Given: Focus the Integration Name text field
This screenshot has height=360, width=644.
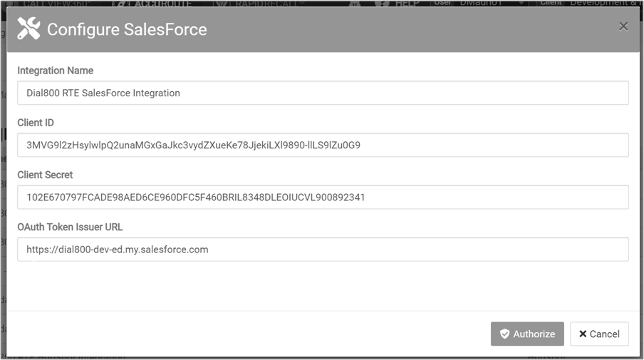Looking at the screenshot, I should pos(323,93).
